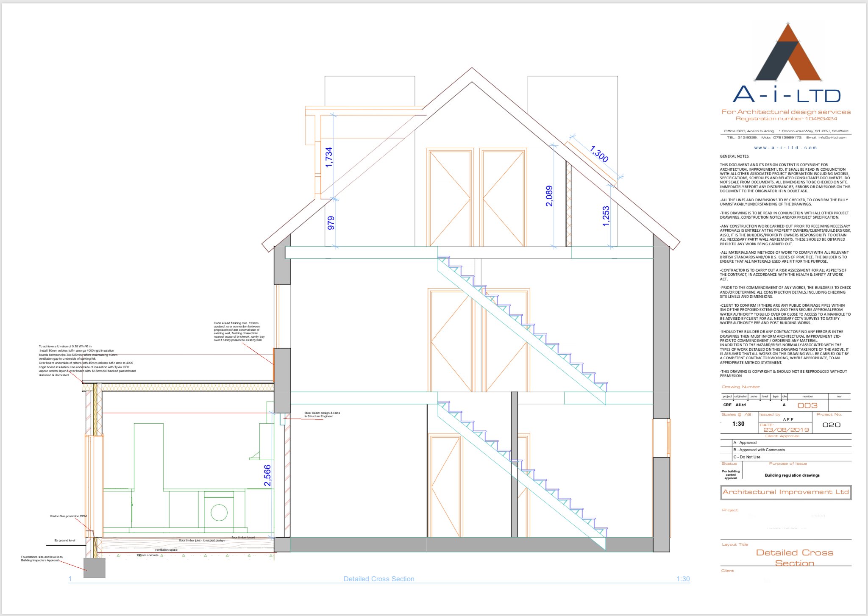Click the 'Detailed Cross Section' blue caption
The width and height of the screenshot is (868, 616).
[x=379, y=579]
